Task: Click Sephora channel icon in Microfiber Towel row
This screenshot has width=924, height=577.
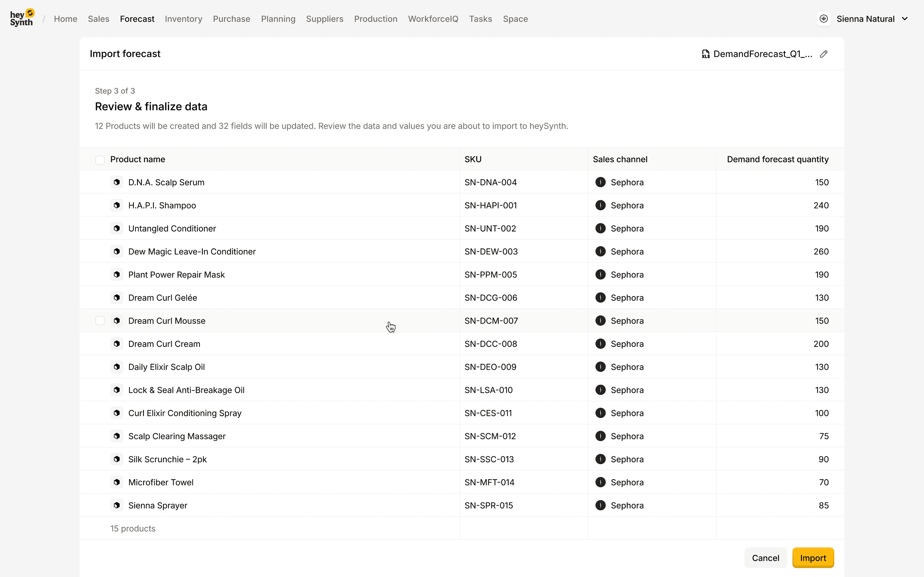Action: tap(600, 482)
